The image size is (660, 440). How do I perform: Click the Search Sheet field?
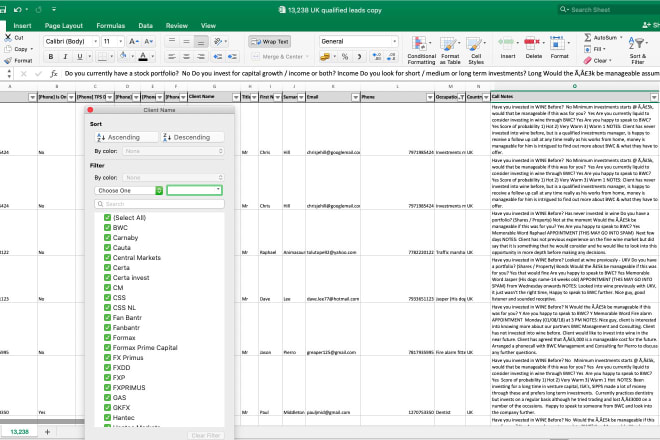click(609, 9)
